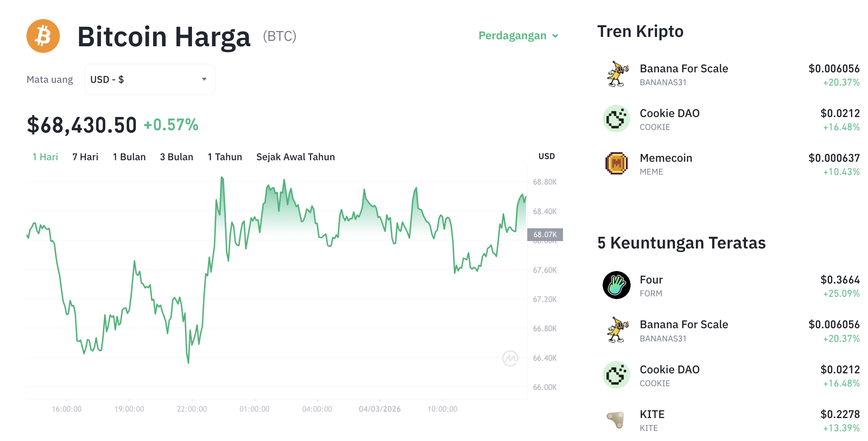Select the 1 Tahun timeframe

[225, 157]
